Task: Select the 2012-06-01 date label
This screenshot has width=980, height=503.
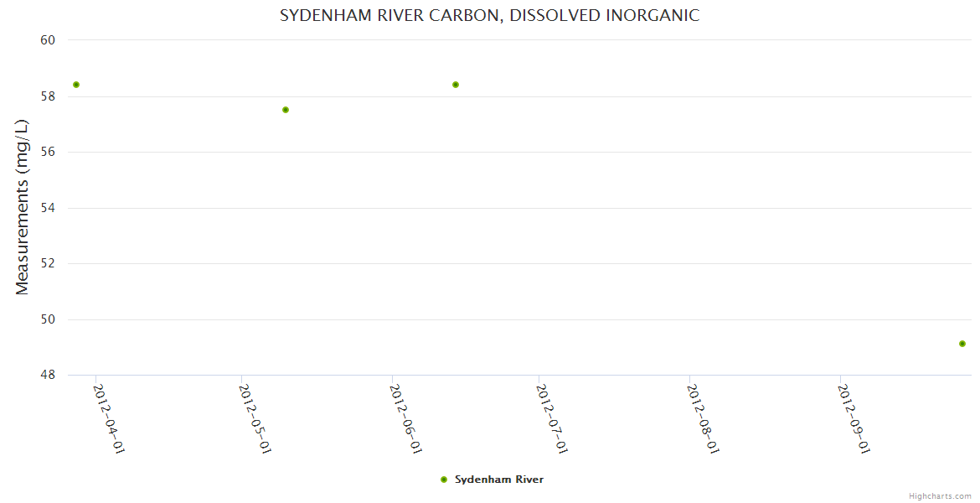Action: [406, 419]
